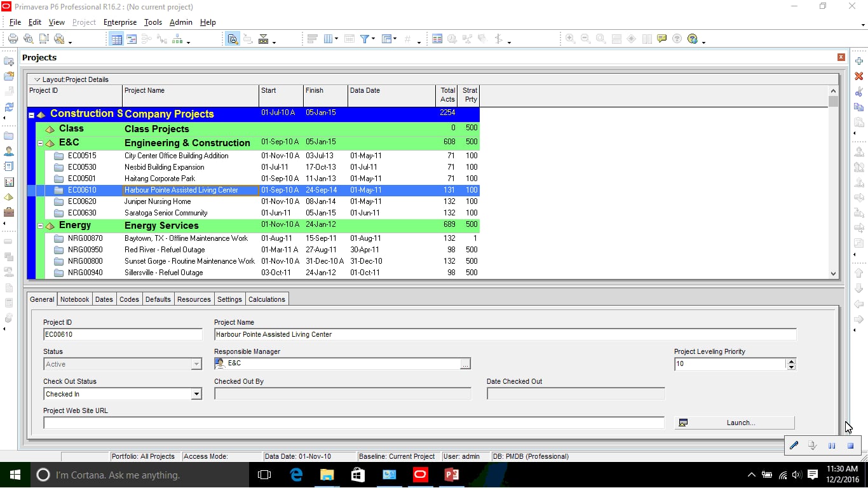
Task: Open Print Preview from the toolbar
Action: click(29, 39)
